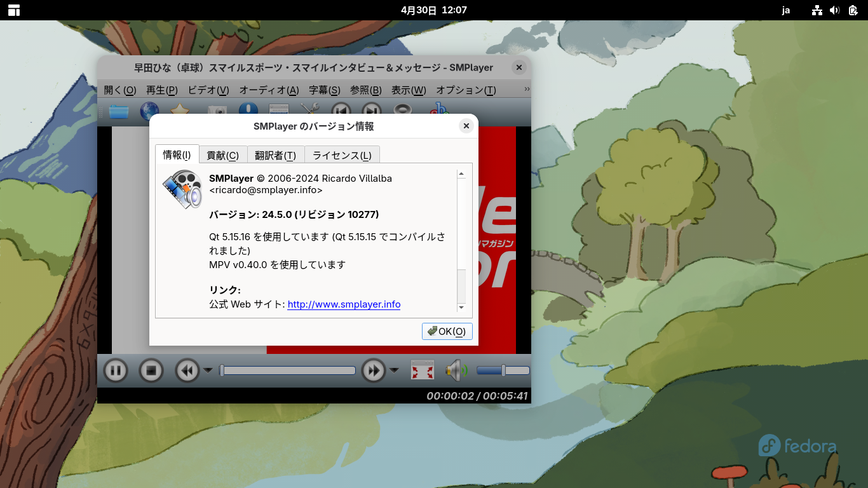This screenshot has width=868, height=488.
Task: Switch to the 貢献(C) tab
Action: point(222,155)
